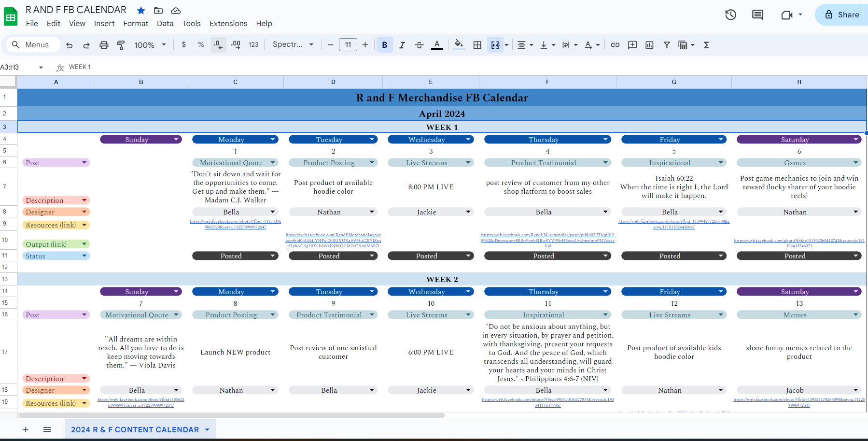Select column F header
The height and width of the screenshot is (441, 868).
547,82
